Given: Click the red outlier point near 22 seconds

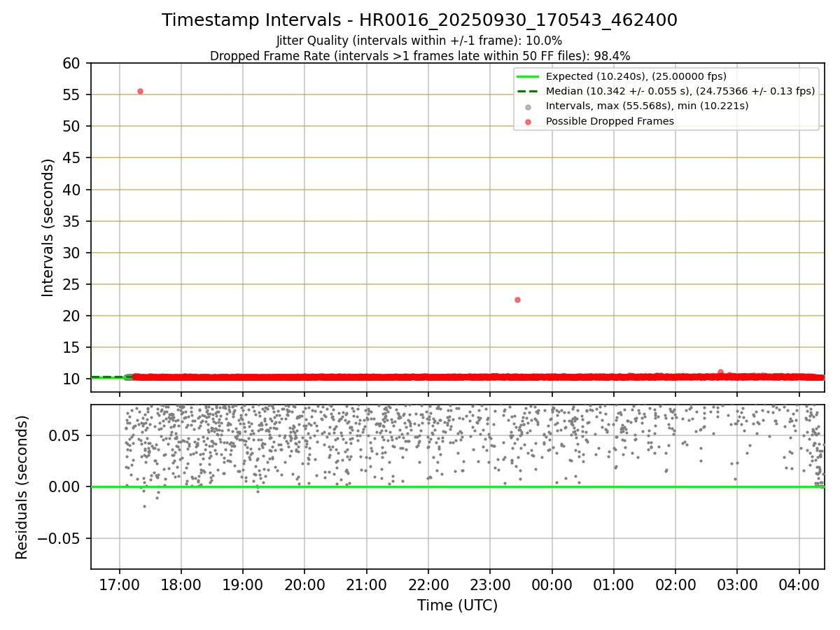Looking at the screenshot, I should [517, 300].
